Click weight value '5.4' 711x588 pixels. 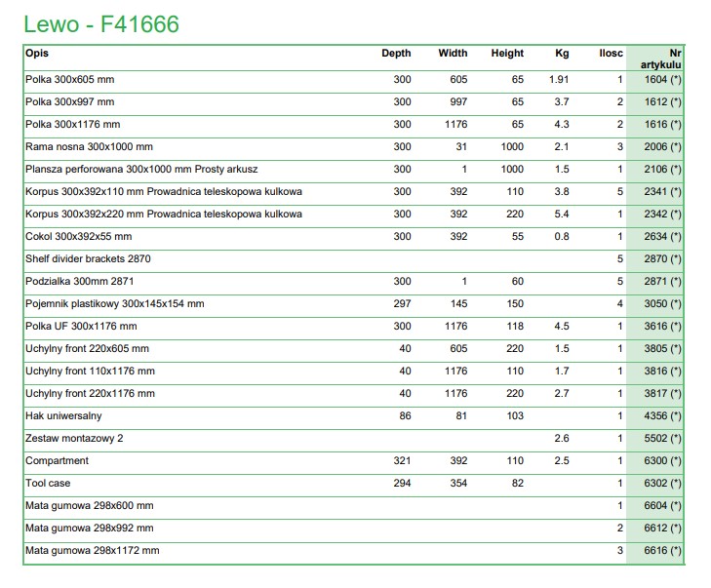pos(562,214)
